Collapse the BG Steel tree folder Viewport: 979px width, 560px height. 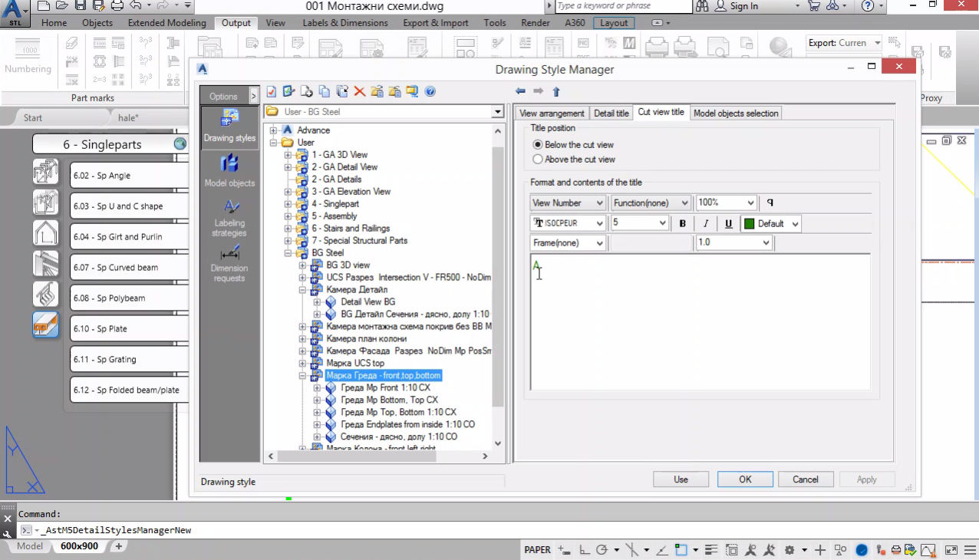click(x=288, y=253)
